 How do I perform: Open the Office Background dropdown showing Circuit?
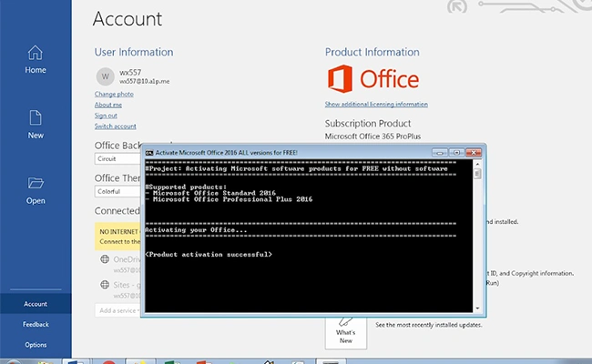117,159
